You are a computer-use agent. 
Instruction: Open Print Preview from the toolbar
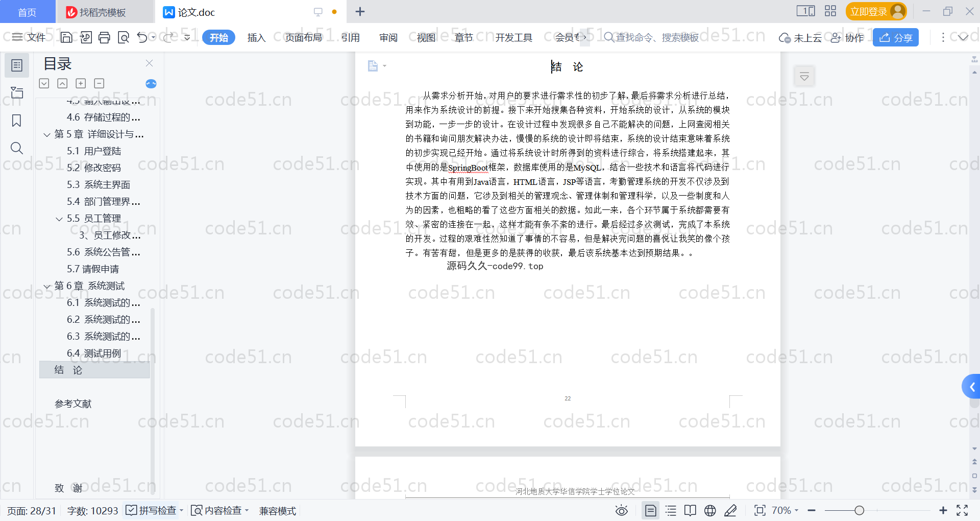tap(123, 37)
